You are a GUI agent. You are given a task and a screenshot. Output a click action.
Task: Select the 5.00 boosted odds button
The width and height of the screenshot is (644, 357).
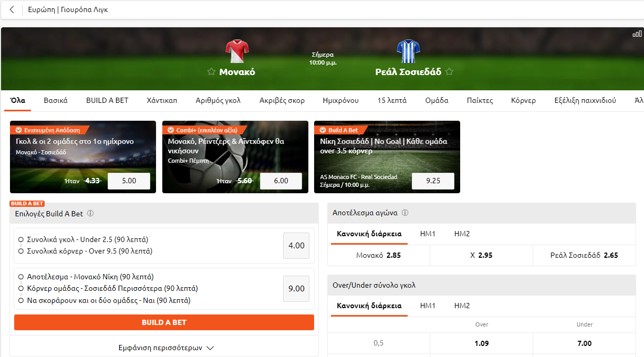[x=129, y=181]
